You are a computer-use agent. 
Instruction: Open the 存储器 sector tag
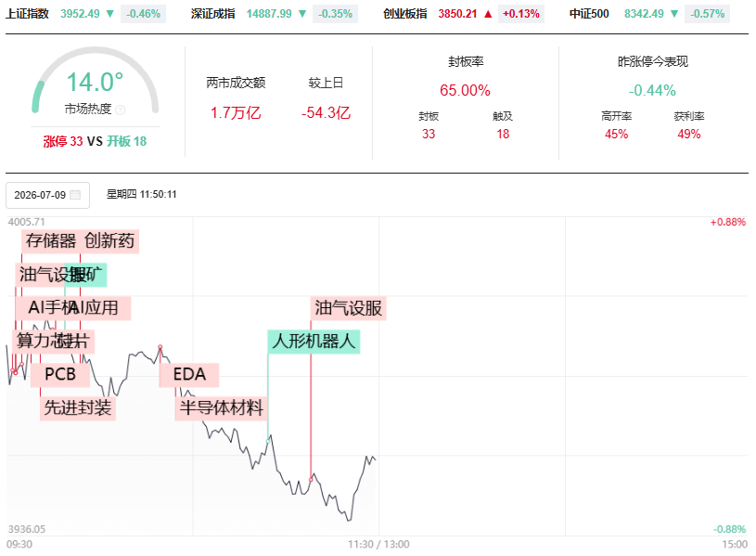[x=51, y=241]
